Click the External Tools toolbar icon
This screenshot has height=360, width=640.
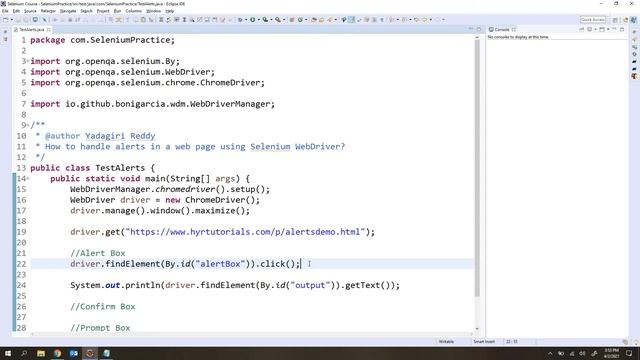click(278, 20)
